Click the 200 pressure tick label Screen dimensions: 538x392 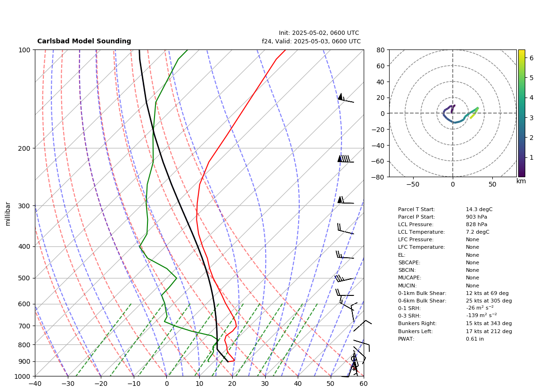[x=24, y=148]
